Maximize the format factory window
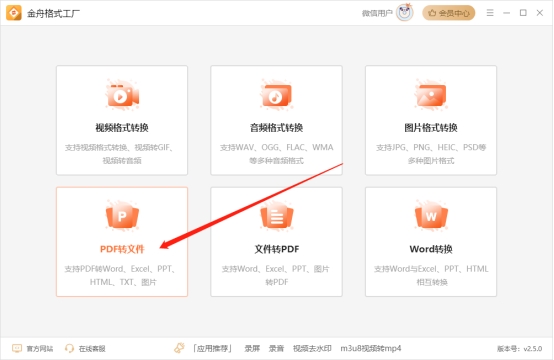 (523, 13)
